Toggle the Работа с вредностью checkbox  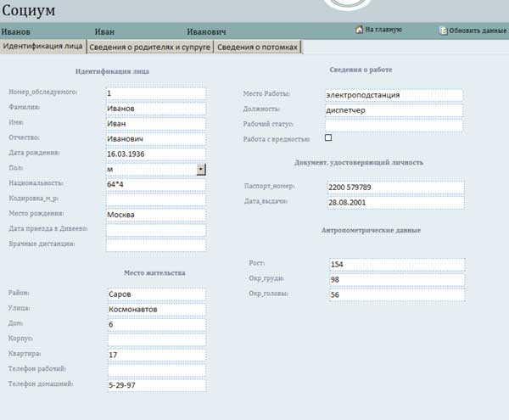click(328, 138)
